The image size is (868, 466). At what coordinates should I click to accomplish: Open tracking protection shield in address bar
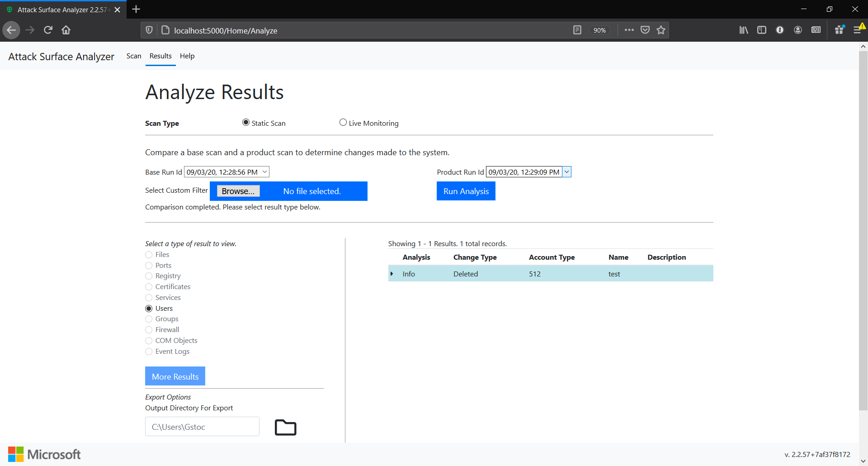click(149, 30)
